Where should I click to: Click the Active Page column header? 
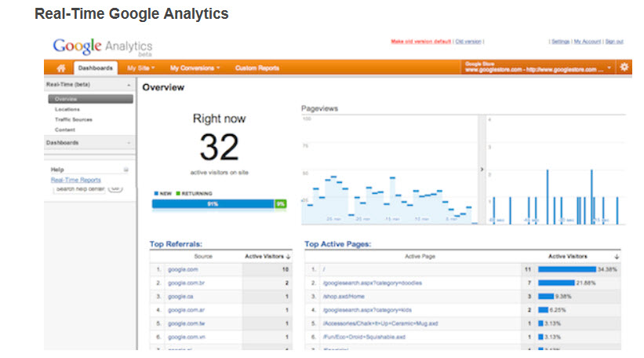(x=420, y=257)
